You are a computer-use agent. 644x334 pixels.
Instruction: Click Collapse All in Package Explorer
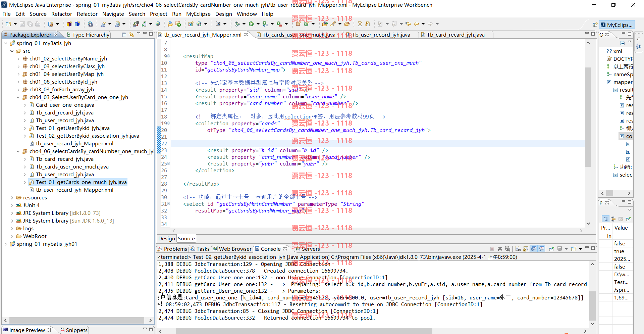(124, 35)
